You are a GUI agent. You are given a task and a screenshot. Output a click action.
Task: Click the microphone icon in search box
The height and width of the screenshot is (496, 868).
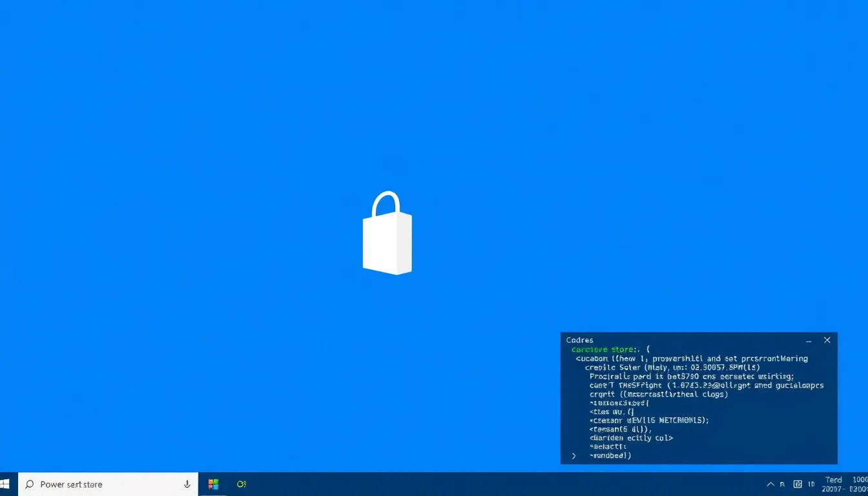187,484
